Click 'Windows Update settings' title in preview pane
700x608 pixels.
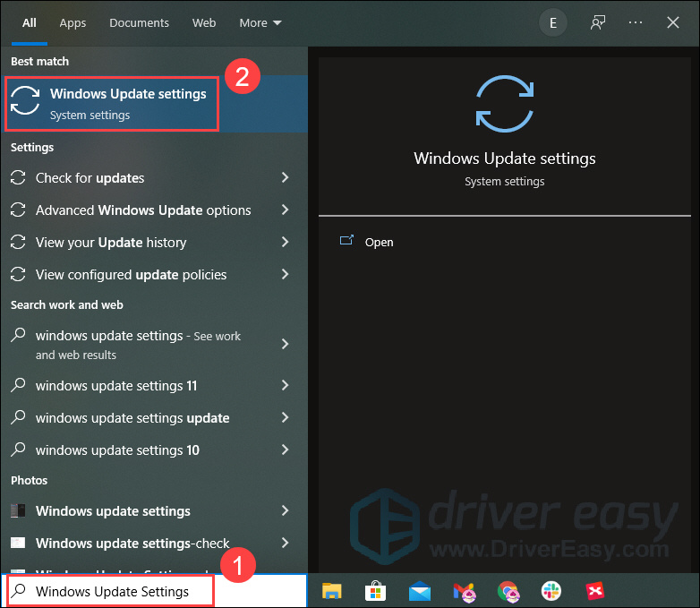click(x=505, y=158)
